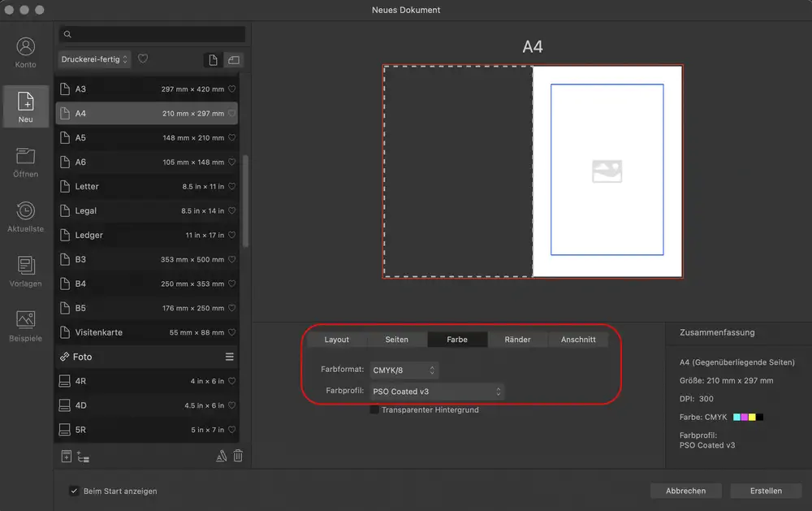Collapse the Foto preset group
The height and width of the screenshot is (511, 812).
tap(76, 357)
